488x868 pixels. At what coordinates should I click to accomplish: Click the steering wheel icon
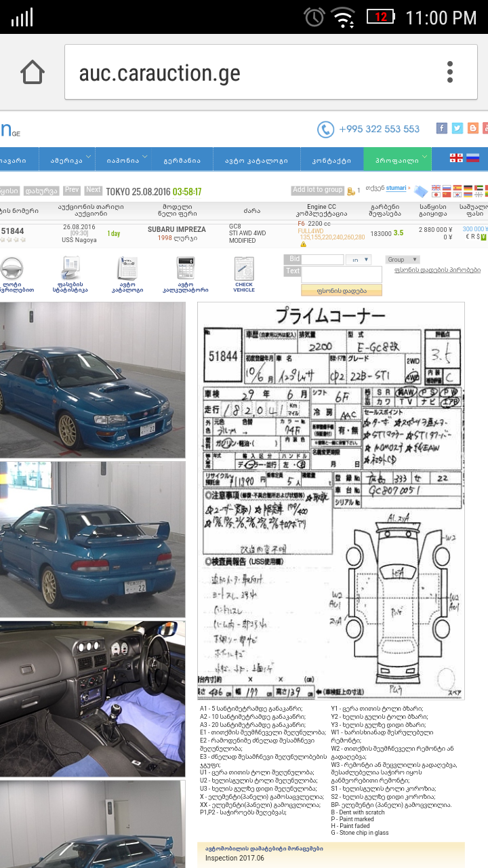pos(12,269)
